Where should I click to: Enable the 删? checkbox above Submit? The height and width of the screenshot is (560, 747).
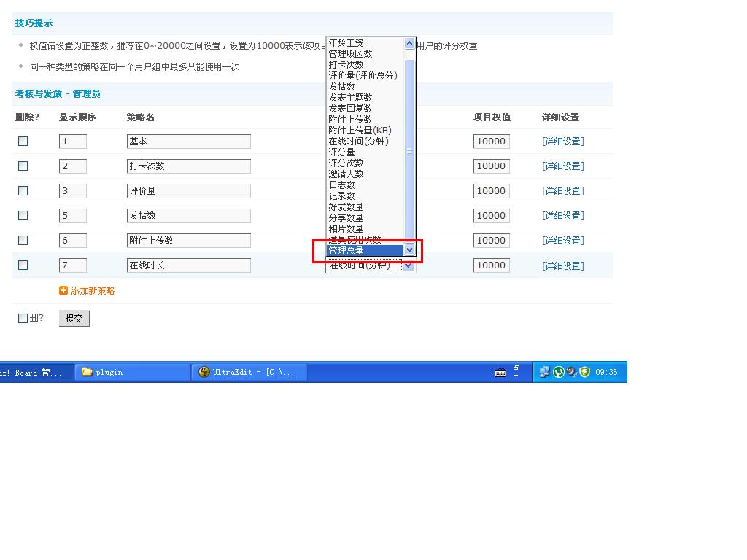[x=23, y=318]
